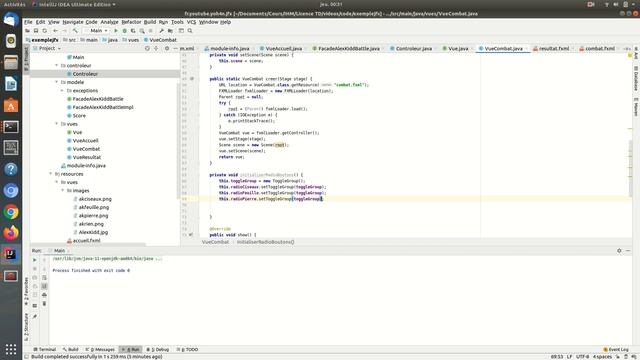The width and height of the screenshot is (640, 360).
Task: Click the Project tree horizontal scrollbar
Action: tap(88, 245)
